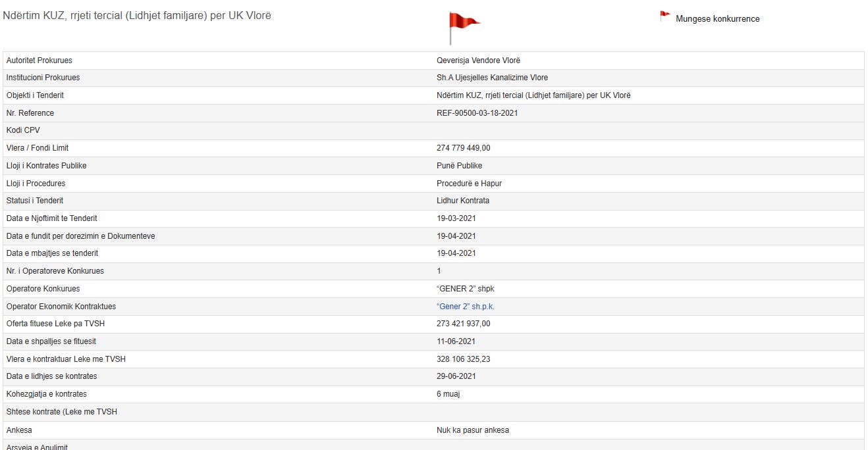Click the Mungese konkurrence label

tap(717, 19)
